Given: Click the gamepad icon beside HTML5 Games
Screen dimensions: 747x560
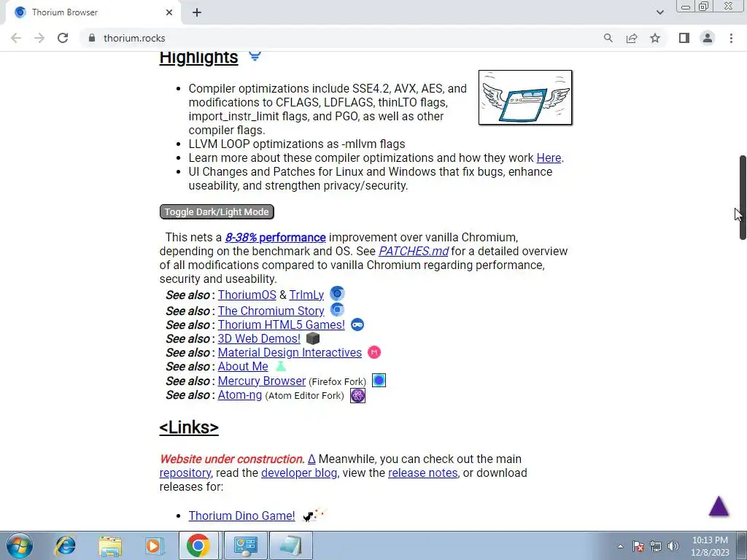Looking at the screenshot, I should [357, 324].
